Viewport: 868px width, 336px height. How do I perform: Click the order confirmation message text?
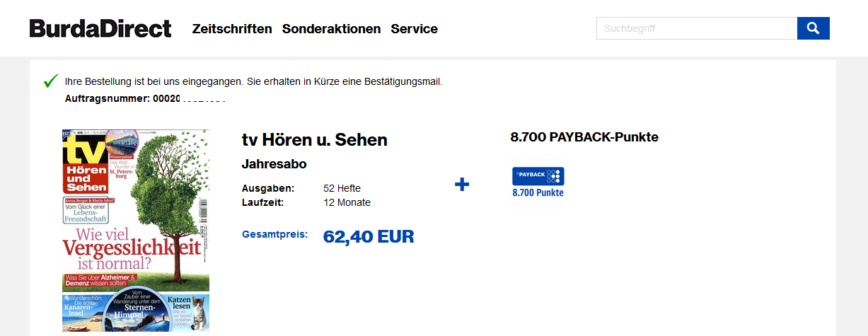tap(253, 81)
